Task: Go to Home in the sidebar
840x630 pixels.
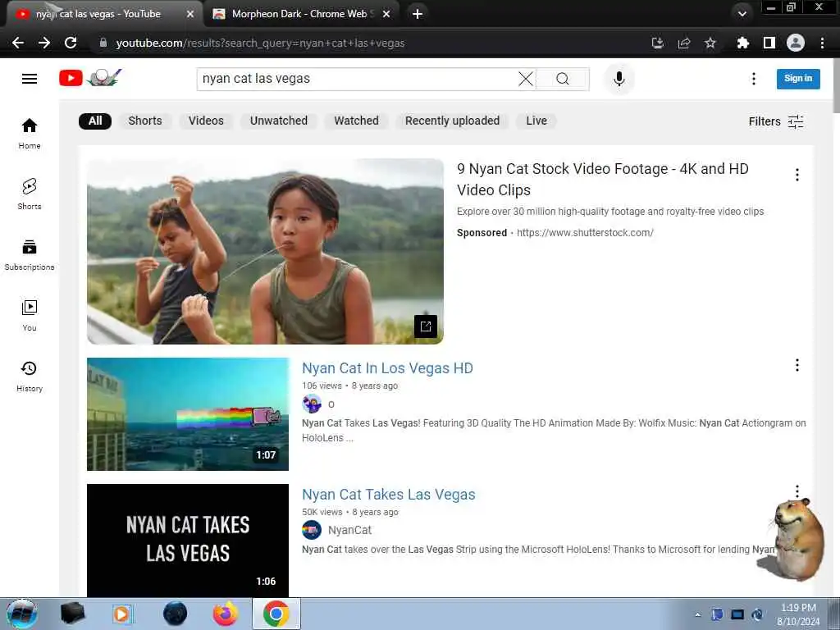Action: [30, 133]
